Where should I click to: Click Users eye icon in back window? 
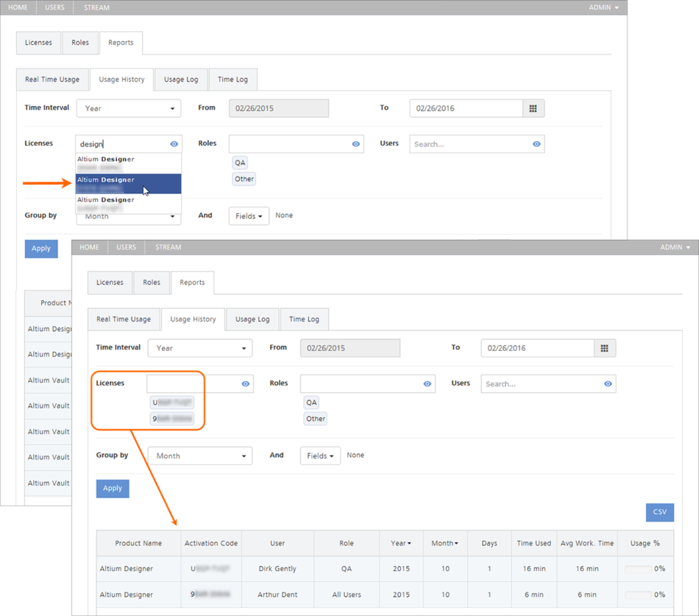[x=536, y=144]
